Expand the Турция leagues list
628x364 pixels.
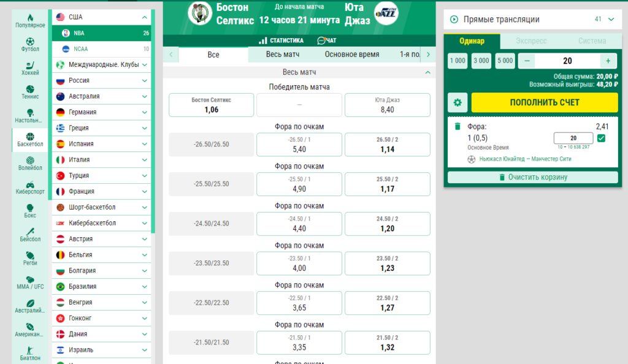click(145, 176)
